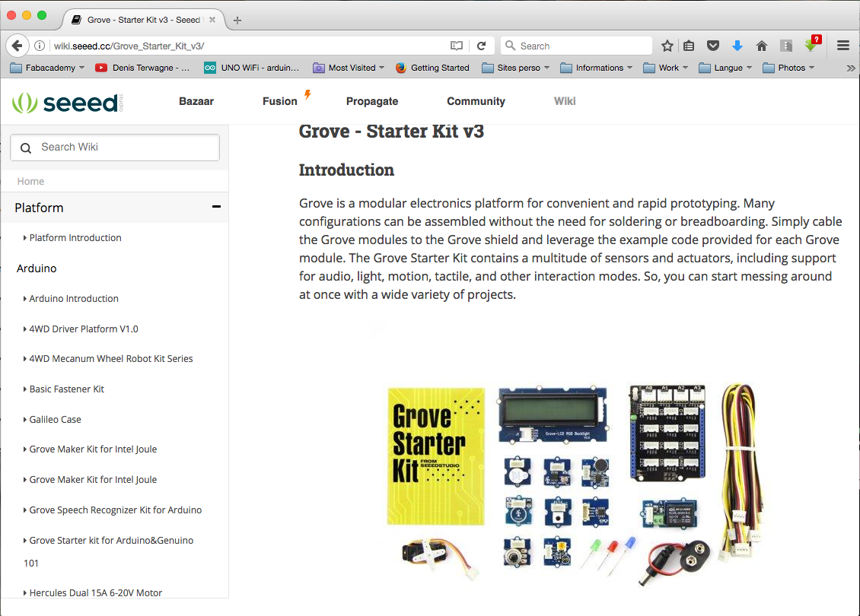Open the Wiki menu item
860x616 pixels.
[x=565, y=101]
